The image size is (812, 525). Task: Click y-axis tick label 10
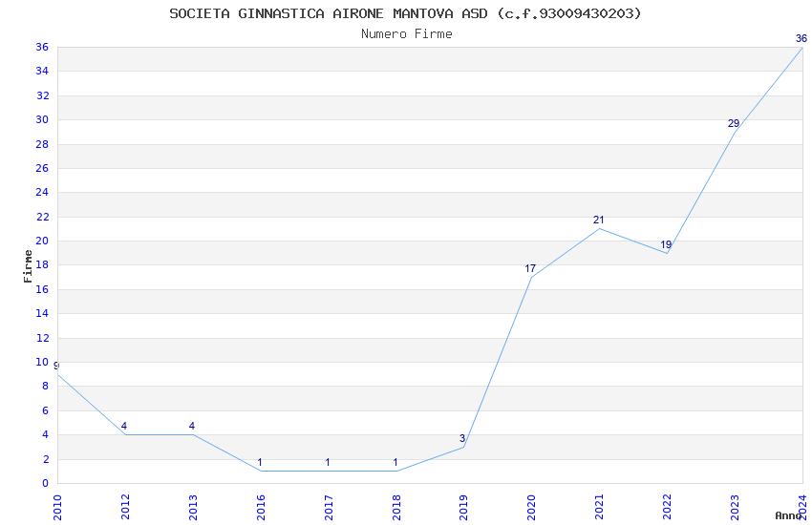(42, 362)
